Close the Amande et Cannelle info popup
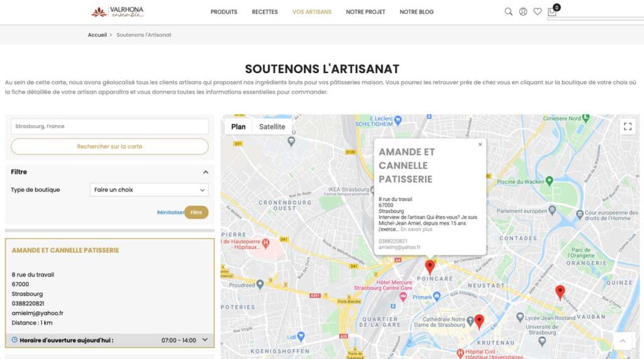The image size is (644, 359). click(x=480, y=145)
